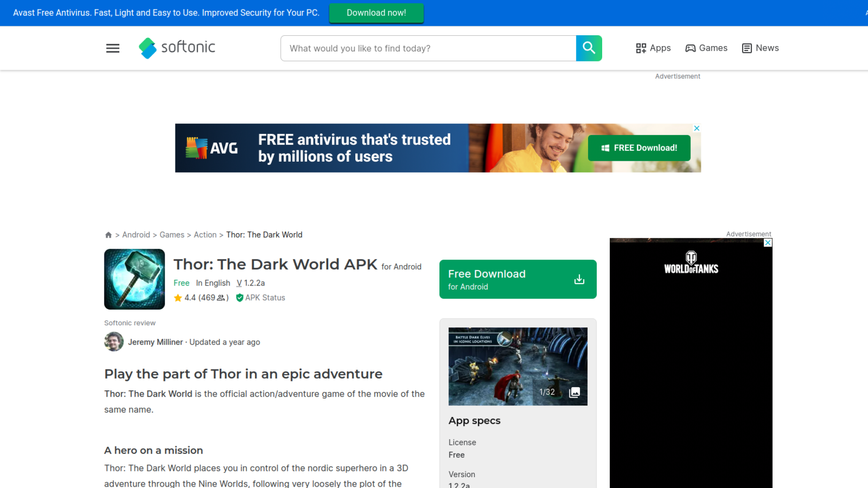
Task: Click the FREE Download! AVG button
Action: 639,148
